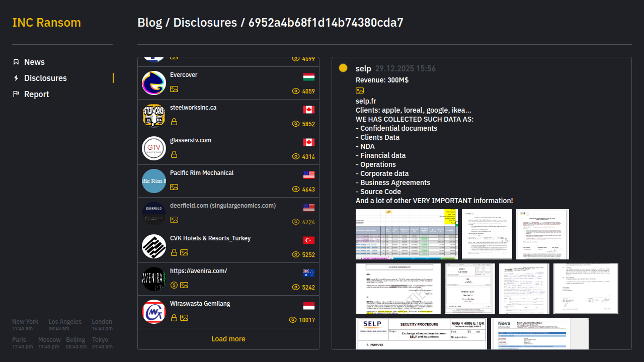Screen dimensions: 644x362
Task: Click the image icon under Evercover
Action: tap(174, 89)
